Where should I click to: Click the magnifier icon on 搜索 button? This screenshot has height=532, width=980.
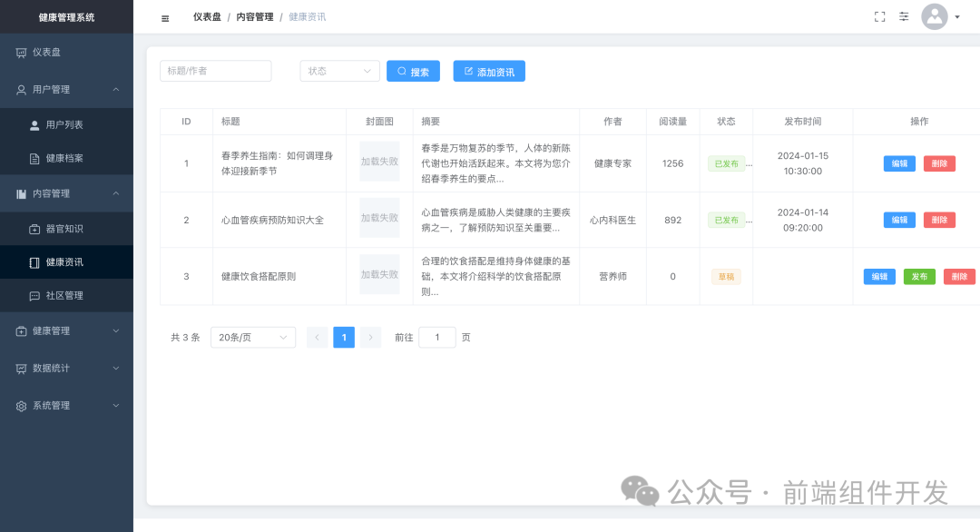click(400, 71)
